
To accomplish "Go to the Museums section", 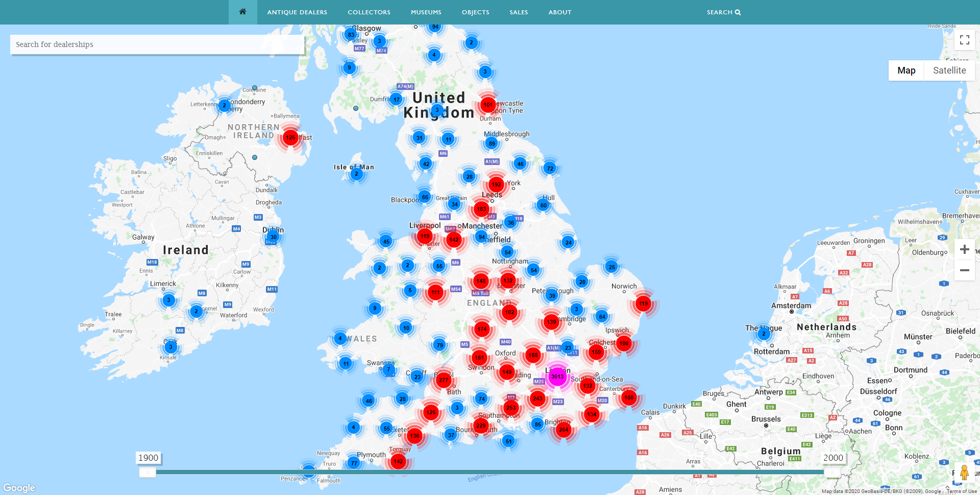I will pos(426,12).
